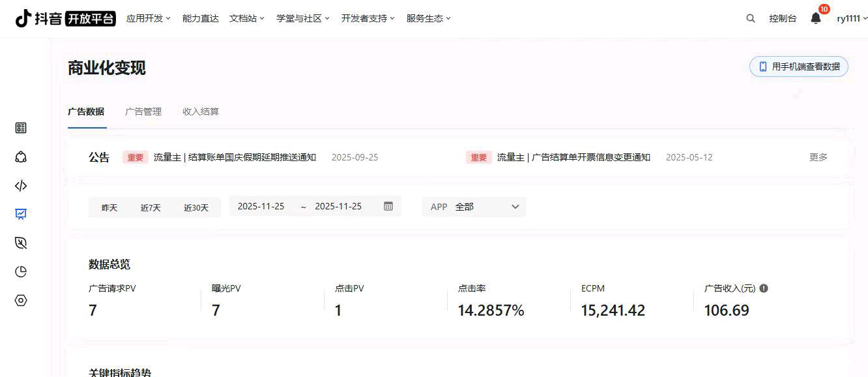Click the highlighted data analytics sidebar icon
The image size is (868, 377).
[20, 214]
